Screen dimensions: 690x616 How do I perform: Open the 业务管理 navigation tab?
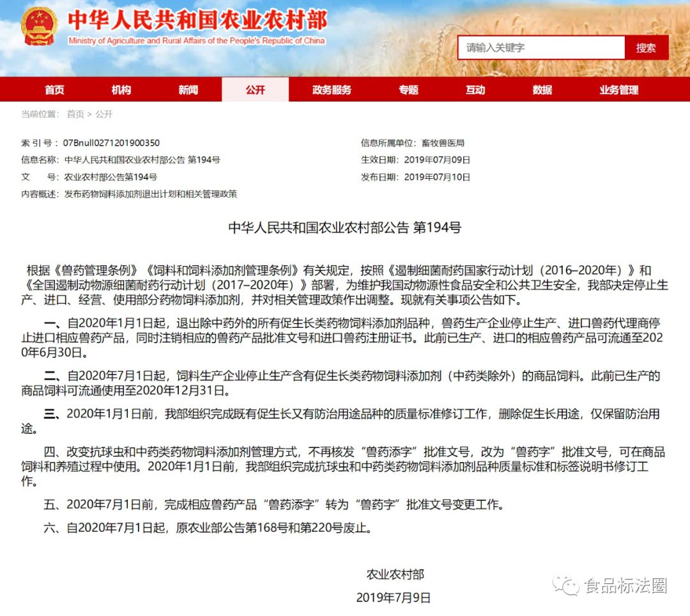(618, 89)
